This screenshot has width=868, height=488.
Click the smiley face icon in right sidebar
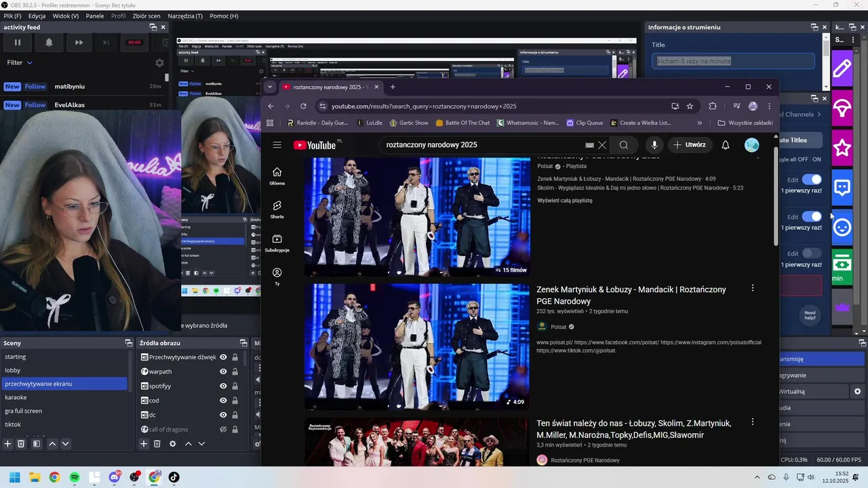pyautogui.click(x=842, y=228)
